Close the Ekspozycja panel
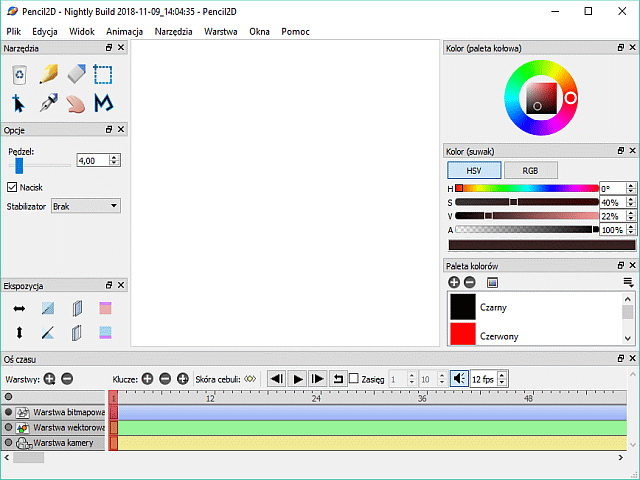Viewport: 640px width, 480px height. coord(121,285)
